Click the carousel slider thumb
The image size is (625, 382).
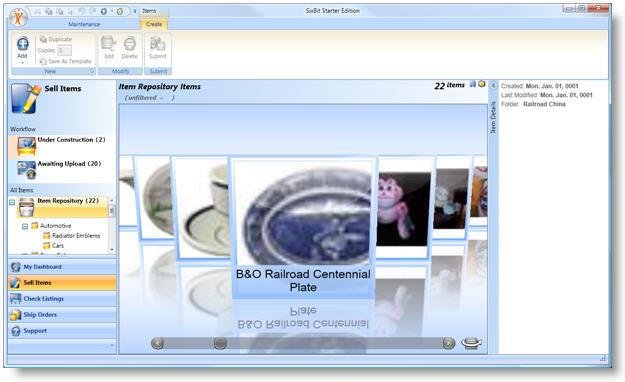pos(220,343)
